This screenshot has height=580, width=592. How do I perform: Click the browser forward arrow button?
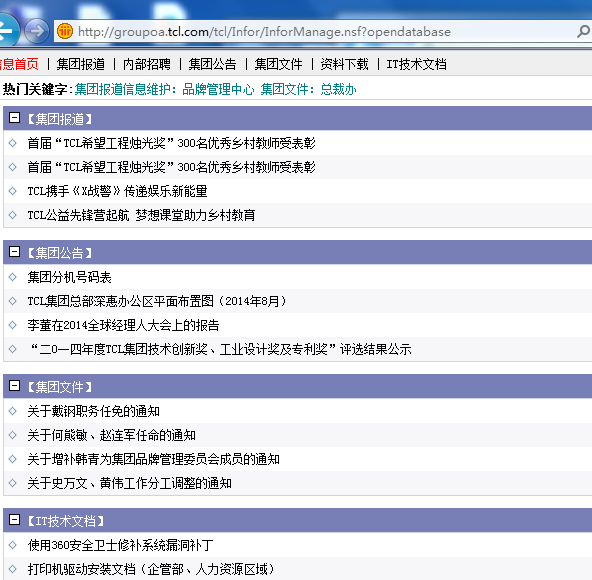37,31
